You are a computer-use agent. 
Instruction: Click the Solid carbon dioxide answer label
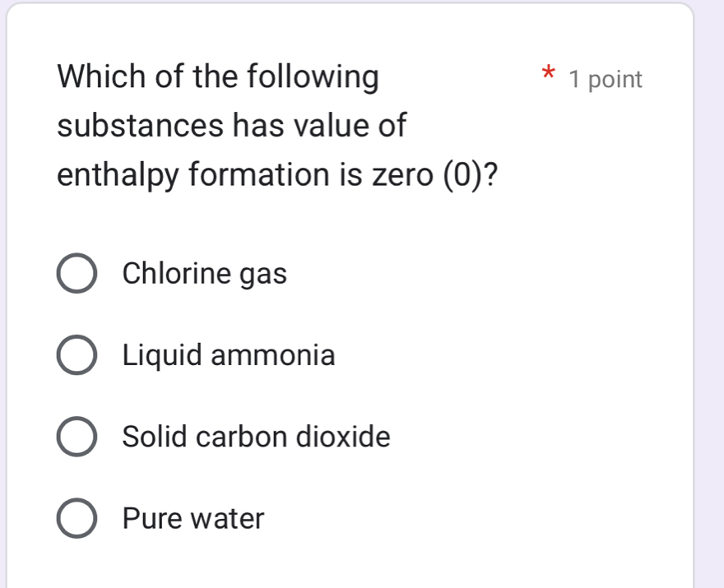[x=256, y=437]
